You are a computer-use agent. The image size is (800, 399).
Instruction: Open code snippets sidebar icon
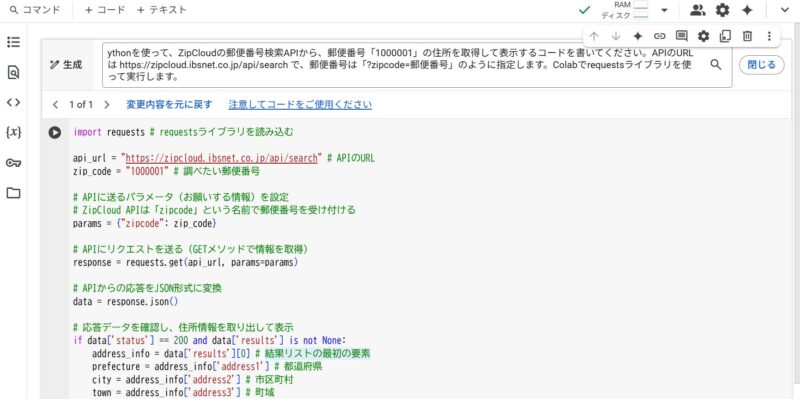(13, 103)
